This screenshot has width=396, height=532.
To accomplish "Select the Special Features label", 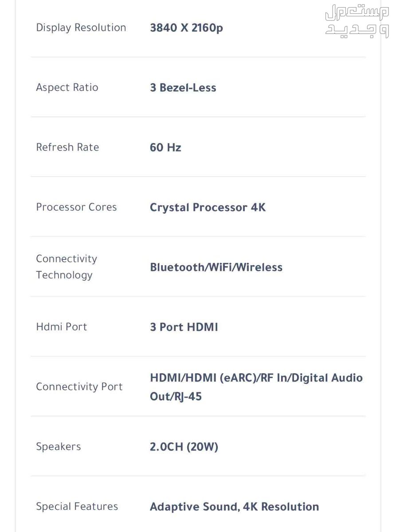I will pos(77,506).
